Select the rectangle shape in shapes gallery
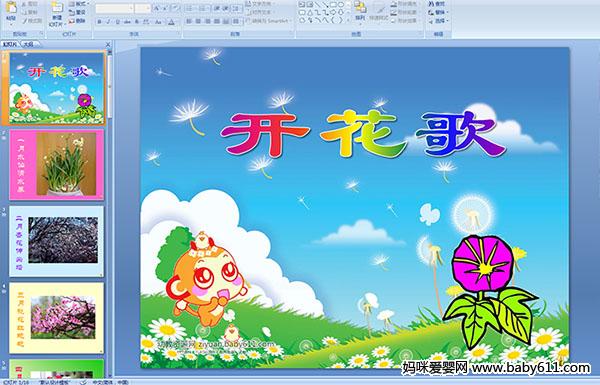Image resolution: width=600 pixels, height=385 pixels. tap(333, 5)
